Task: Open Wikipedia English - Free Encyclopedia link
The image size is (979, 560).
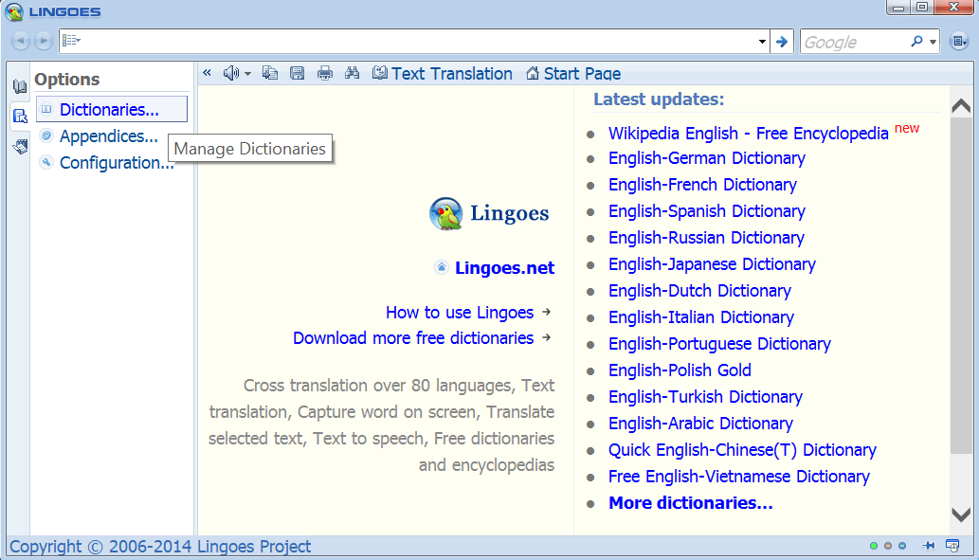Action: [749, 133]
